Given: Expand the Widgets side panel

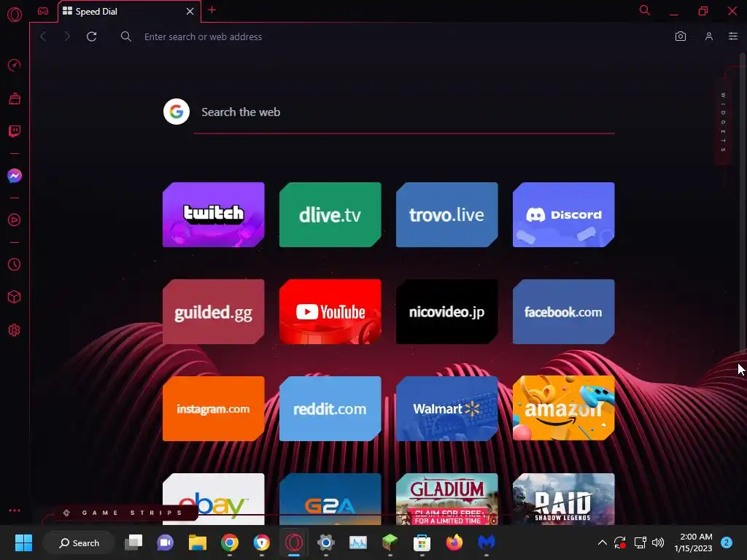Looking at the screenshot, I should 723,122.
